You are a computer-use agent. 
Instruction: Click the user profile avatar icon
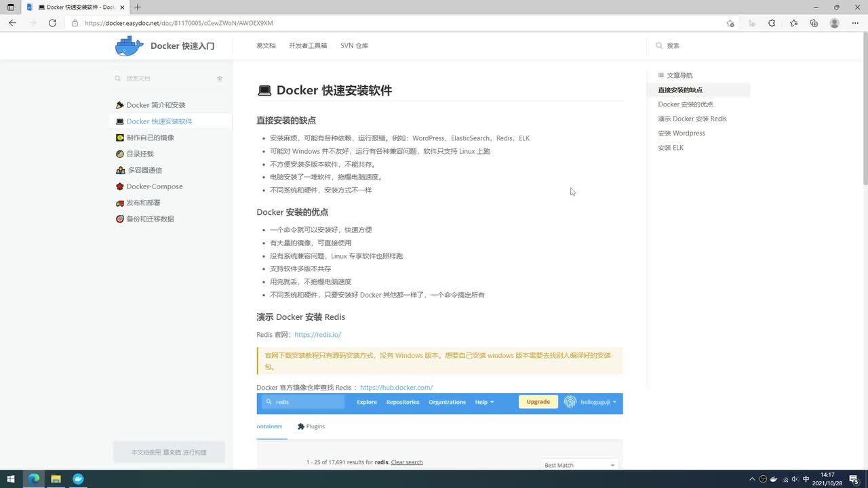[835, 23]
